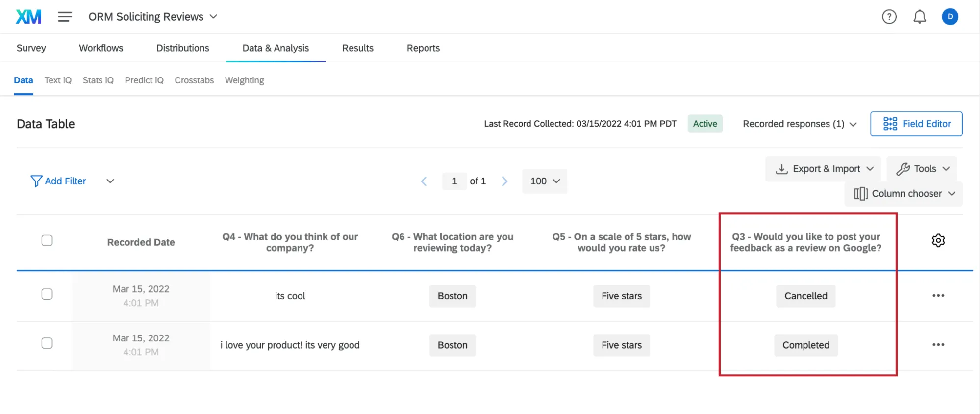Viewport: 980px width, 414px height.
Task: Click the XM logo icon
Action: tap(28, 17)
